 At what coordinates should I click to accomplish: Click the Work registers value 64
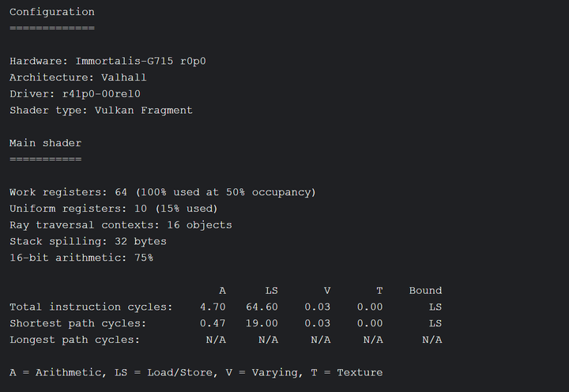[x=120, y=192]
